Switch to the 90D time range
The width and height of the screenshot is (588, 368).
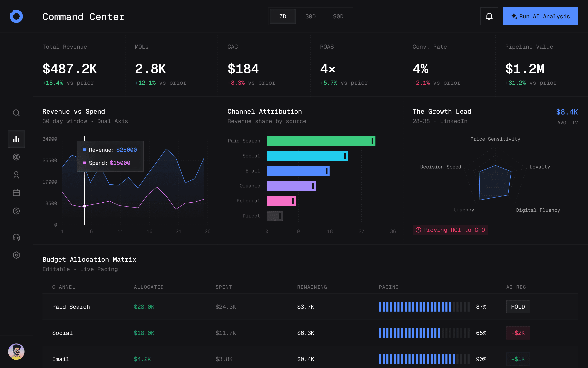tap(338, 16)
